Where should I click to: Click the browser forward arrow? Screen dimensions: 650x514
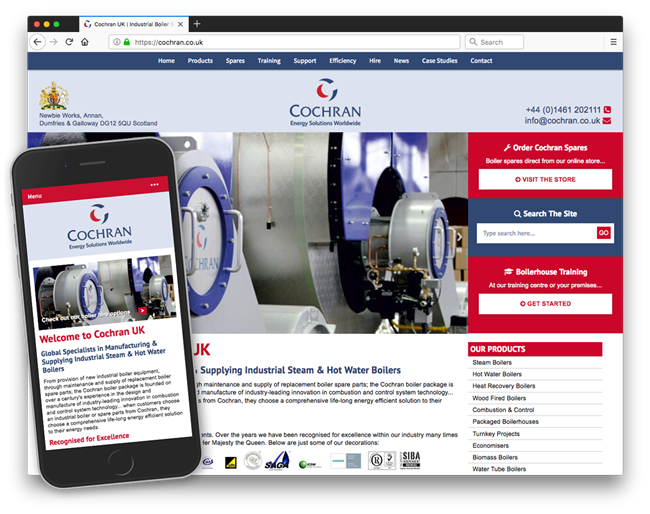click(53, 42)
